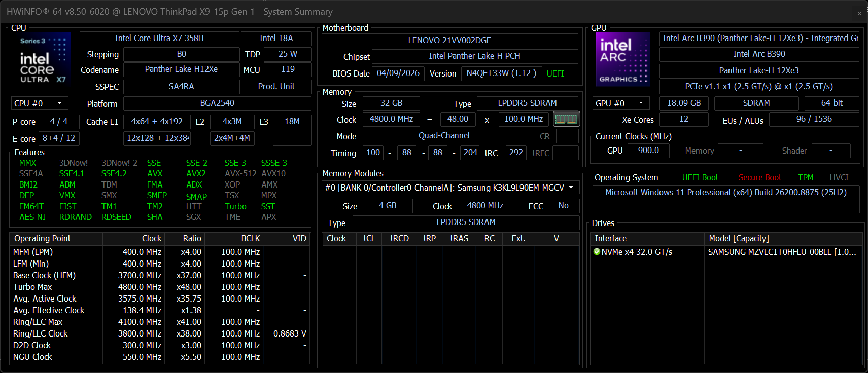
Task: Click the memory clock 4800.0 MHz field
Action: 391,119
